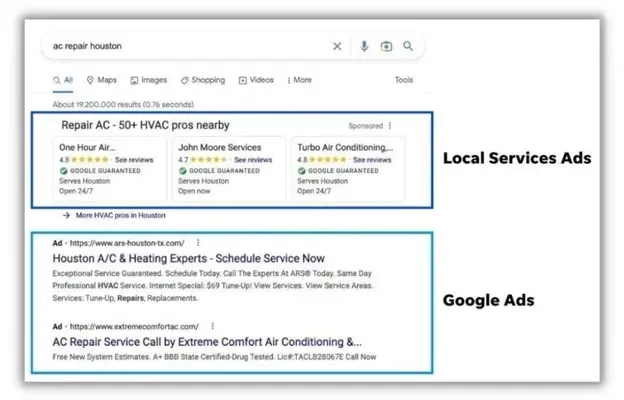Viewport: 624px width, 400px height.
Task: Select the All results tab
Action: (63, 80)
